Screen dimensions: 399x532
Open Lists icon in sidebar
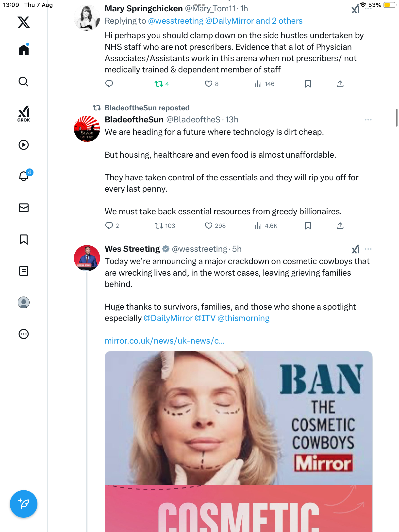point(24,271)
